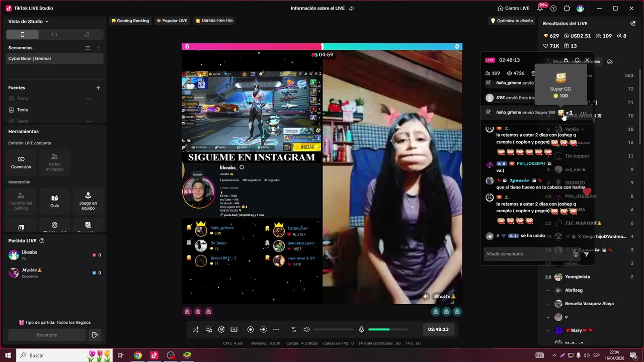
Task: Open the AI shield tool in the toolbar
Action: tap(221, 329)
